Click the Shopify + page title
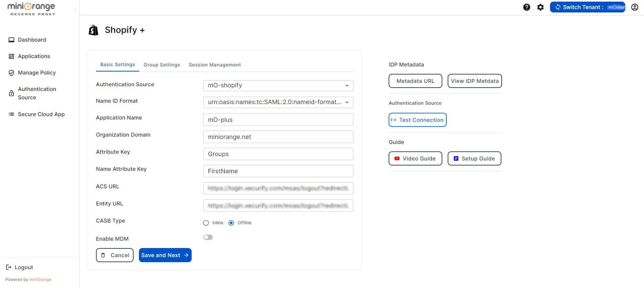The width and height of the screenshot is (644, 288). (125, 30)
